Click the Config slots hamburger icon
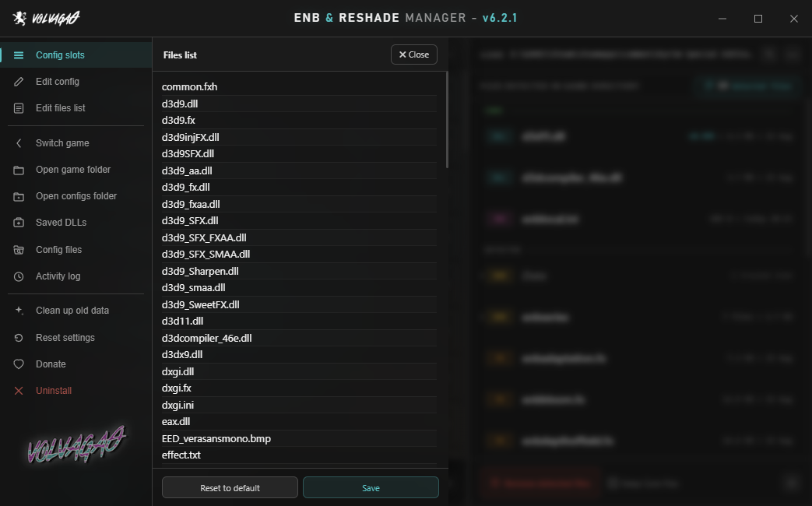The image size is (812, 506). [19, 55]
